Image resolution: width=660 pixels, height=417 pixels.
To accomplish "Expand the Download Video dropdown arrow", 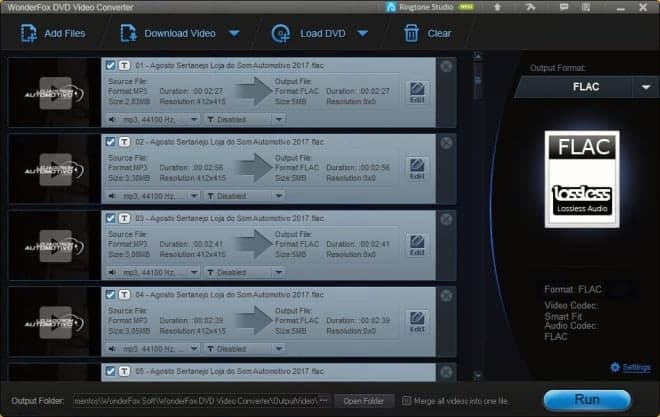I will 234,33.
